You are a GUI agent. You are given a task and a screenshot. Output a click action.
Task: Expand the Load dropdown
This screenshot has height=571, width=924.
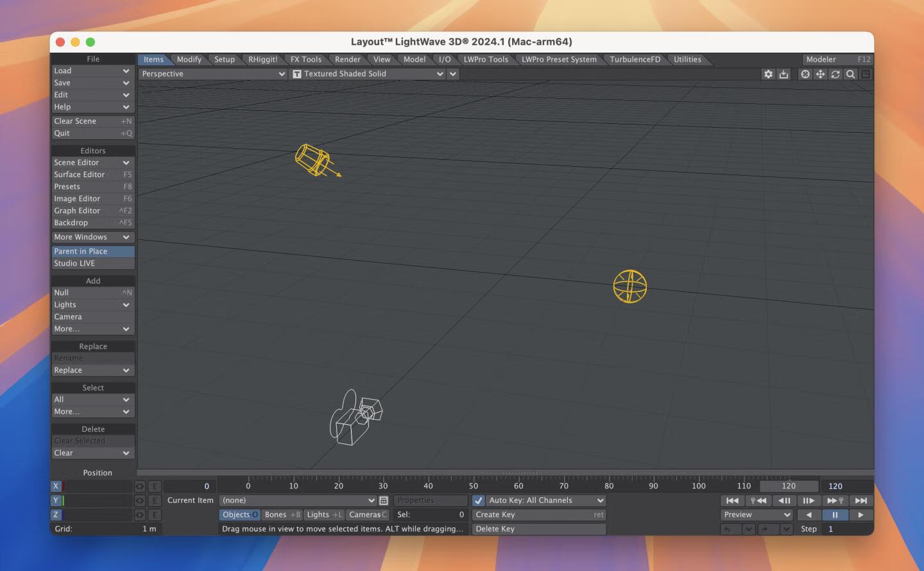[x=93, y=71]
